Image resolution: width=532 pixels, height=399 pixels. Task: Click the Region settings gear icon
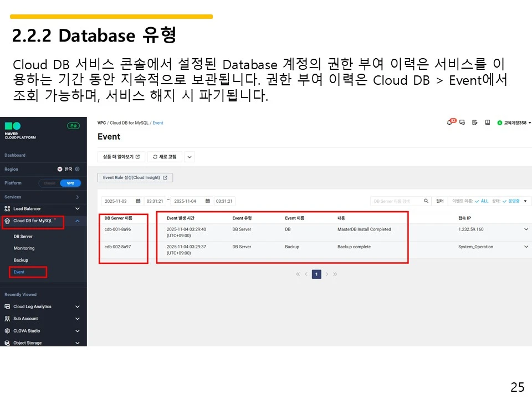pos(78,169)
